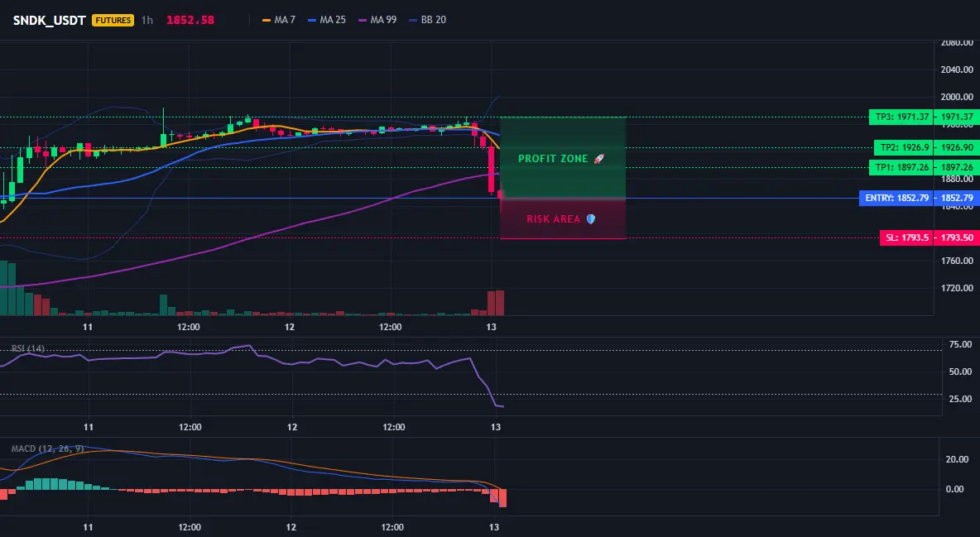Click the RISK AREA red box
Image resolution: width=980 pixels, height=537 pixels.
(x=563, y=218)
